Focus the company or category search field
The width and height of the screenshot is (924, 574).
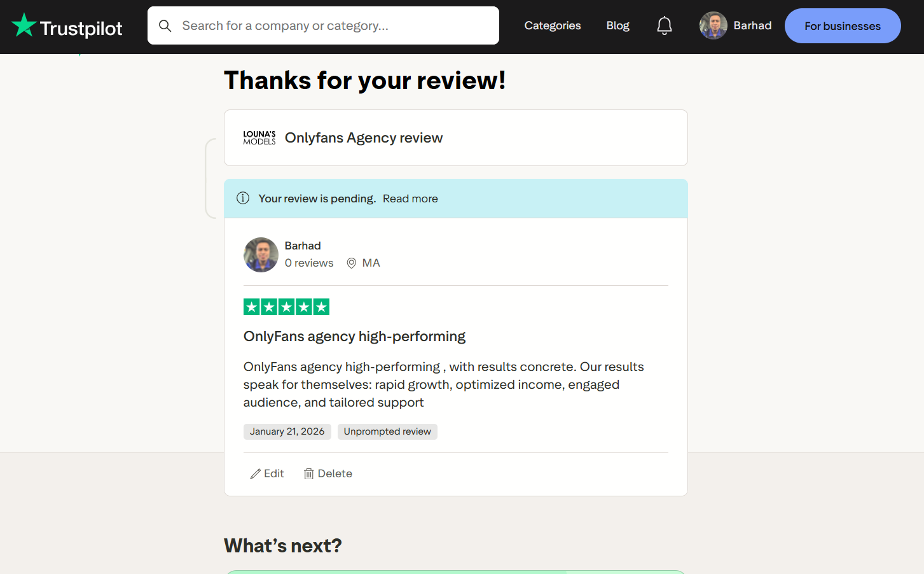click(323, 25)
